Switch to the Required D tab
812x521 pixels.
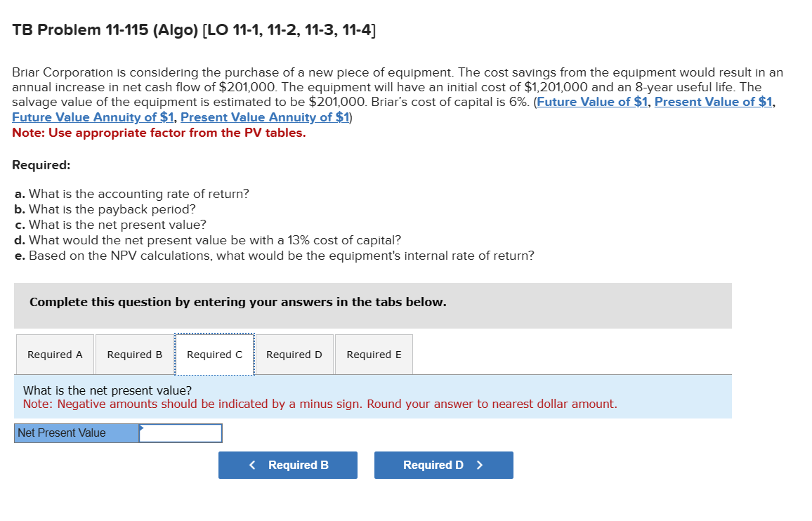[x=294, y=354]
